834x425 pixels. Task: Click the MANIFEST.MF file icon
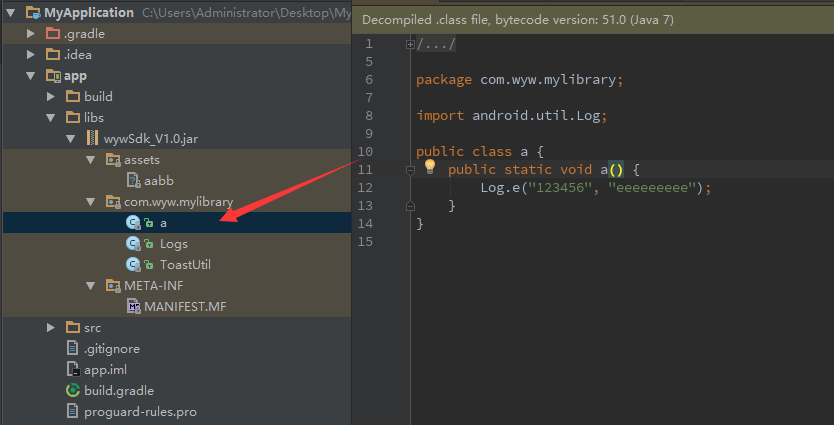[134, 306]
